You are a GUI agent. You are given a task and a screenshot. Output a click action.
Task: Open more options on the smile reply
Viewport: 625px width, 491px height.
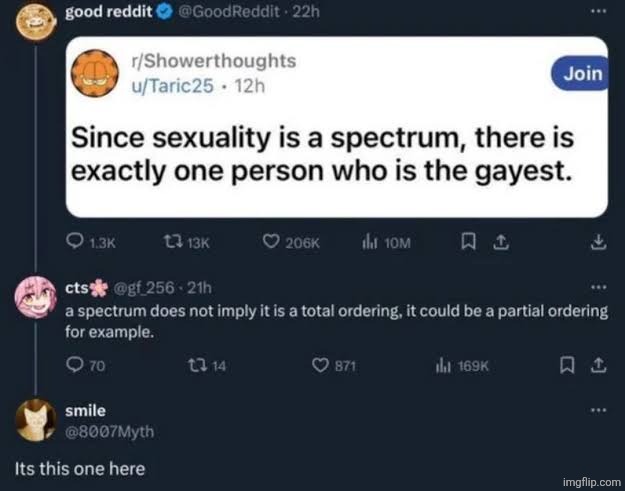coord(599,411)
